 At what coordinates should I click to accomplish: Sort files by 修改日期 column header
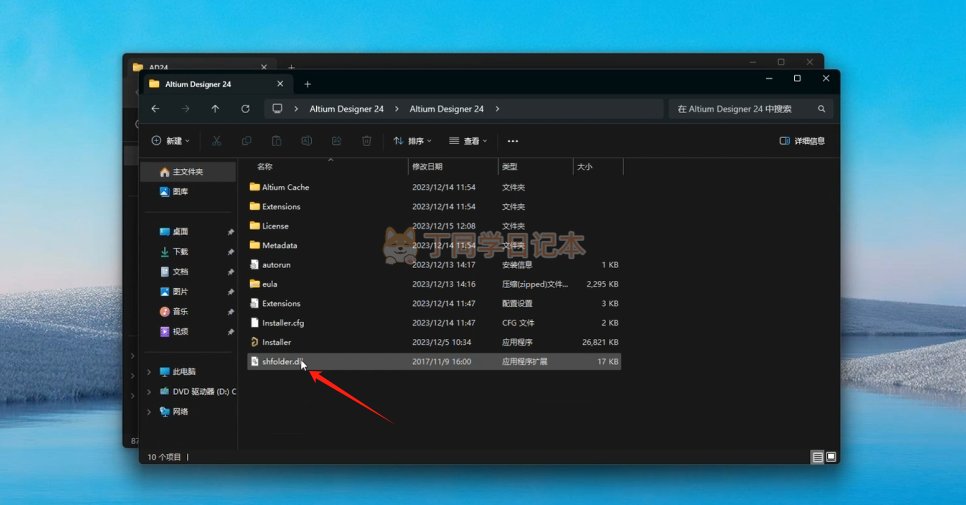tap(426, 167)
